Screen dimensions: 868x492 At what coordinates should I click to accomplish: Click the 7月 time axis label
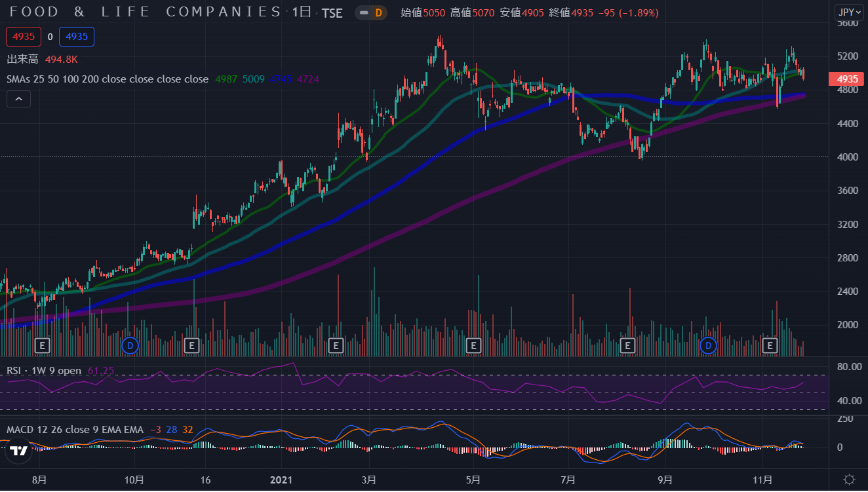[569, 480]
